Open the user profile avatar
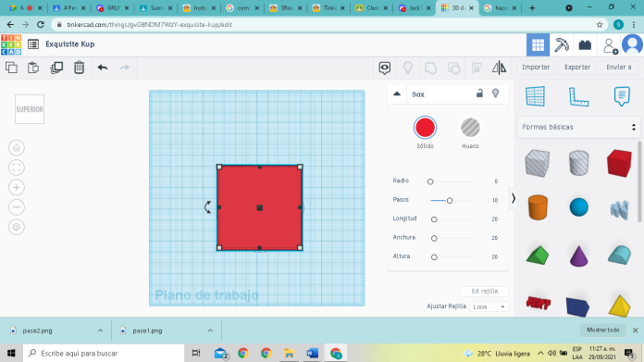This screenshot has height=362, width=644. point(633,44)
